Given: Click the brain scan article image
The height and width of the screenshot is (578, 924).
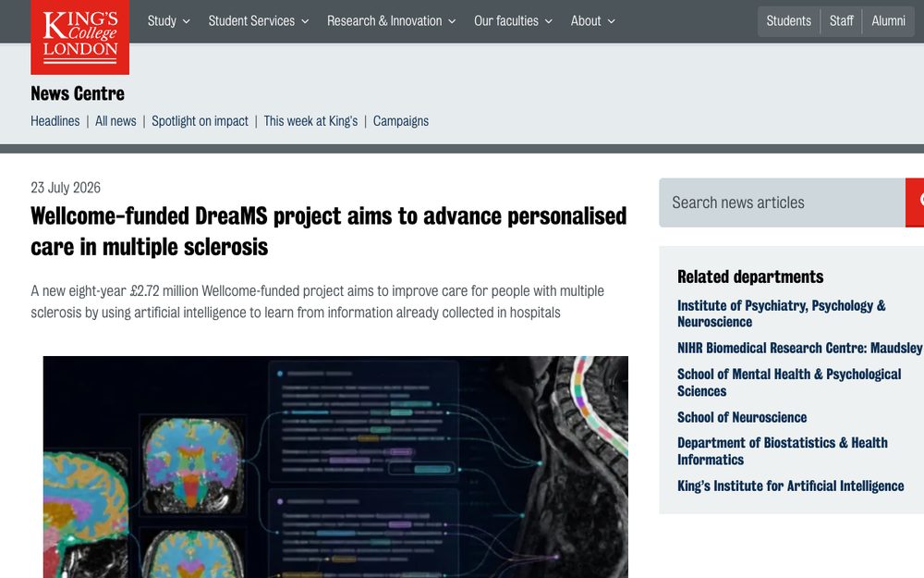Looking at the screenshot, I should (x=335, y=466).
